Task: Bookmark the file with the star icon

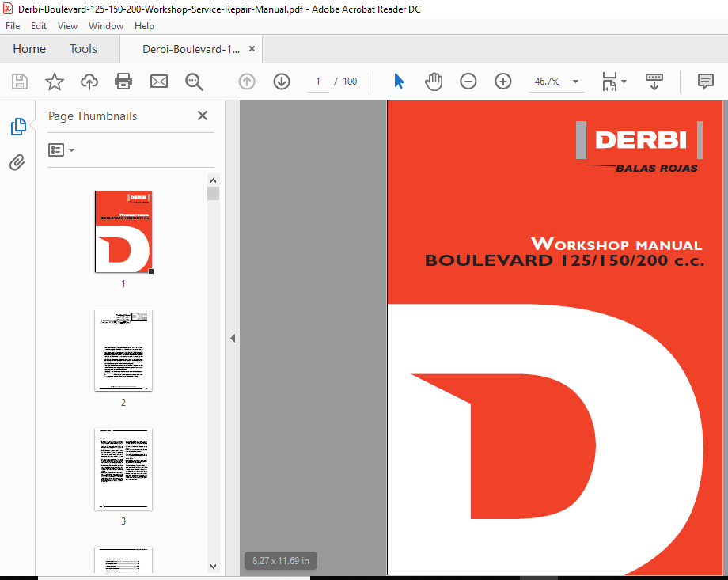Action: [55, 82]
